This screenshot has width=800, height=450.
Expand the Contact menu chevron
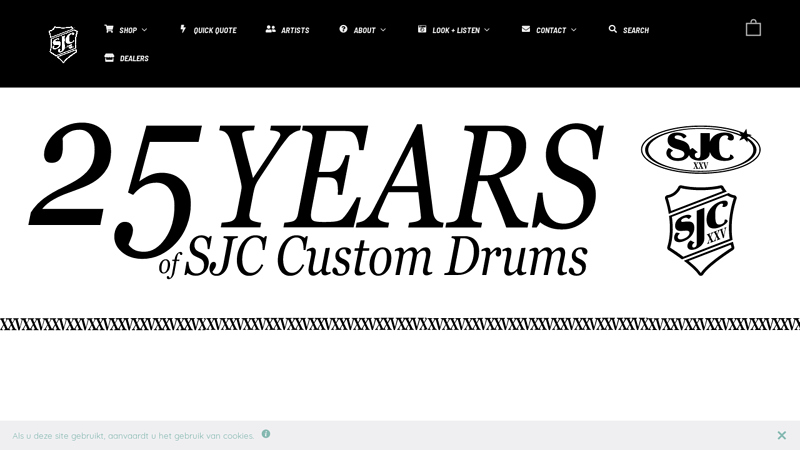pyautogui.click(x=573, y=30)
